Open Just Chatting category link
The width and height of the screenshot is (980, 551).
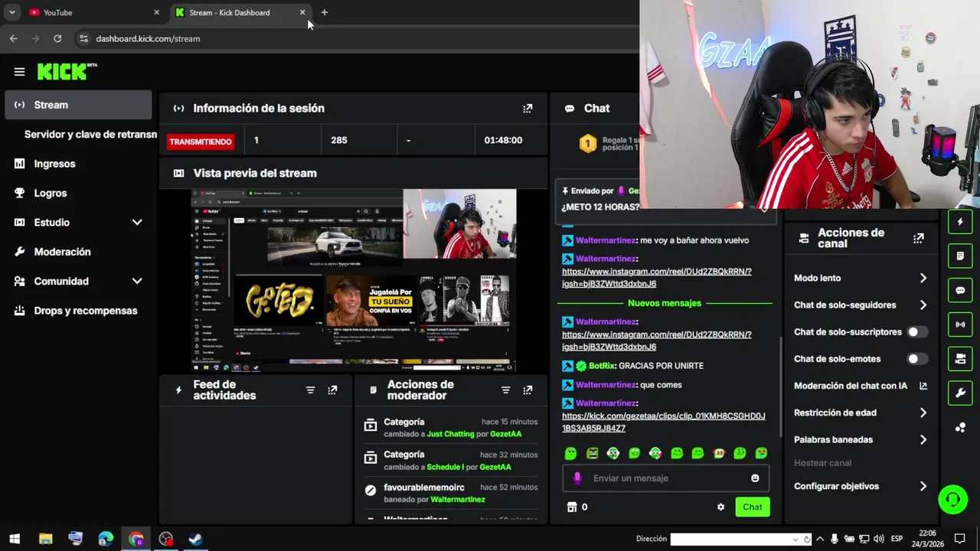click(450, 434)
